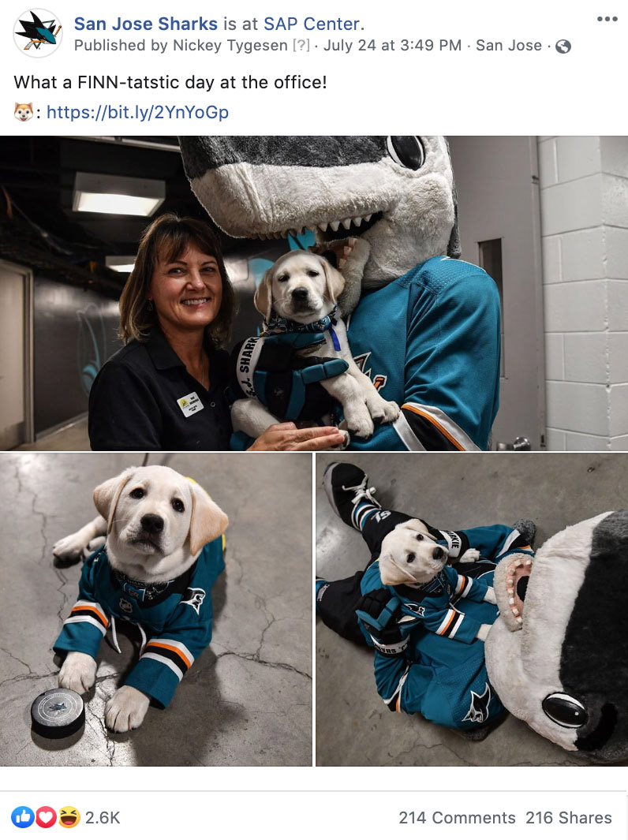Open the San Jose Sharks profile picture
Viewport: 628px width, 840px height.
(x=38, y=33)
